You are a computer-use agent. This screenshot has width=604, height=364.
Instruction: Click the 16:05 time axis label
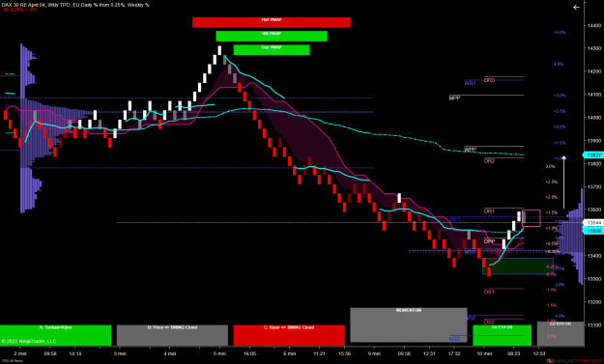pos(249,353)
